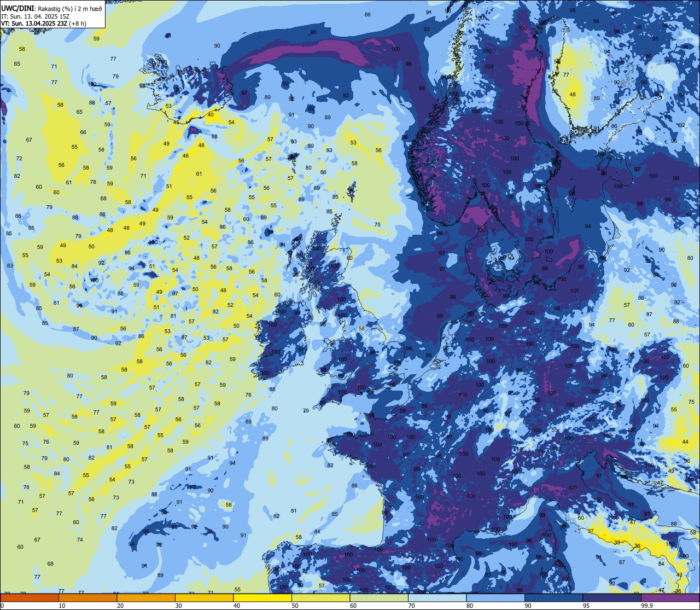The image size is (700, 610).
Task: Click the 95–99.9% navy legend swatch
Action: [612, 597]
